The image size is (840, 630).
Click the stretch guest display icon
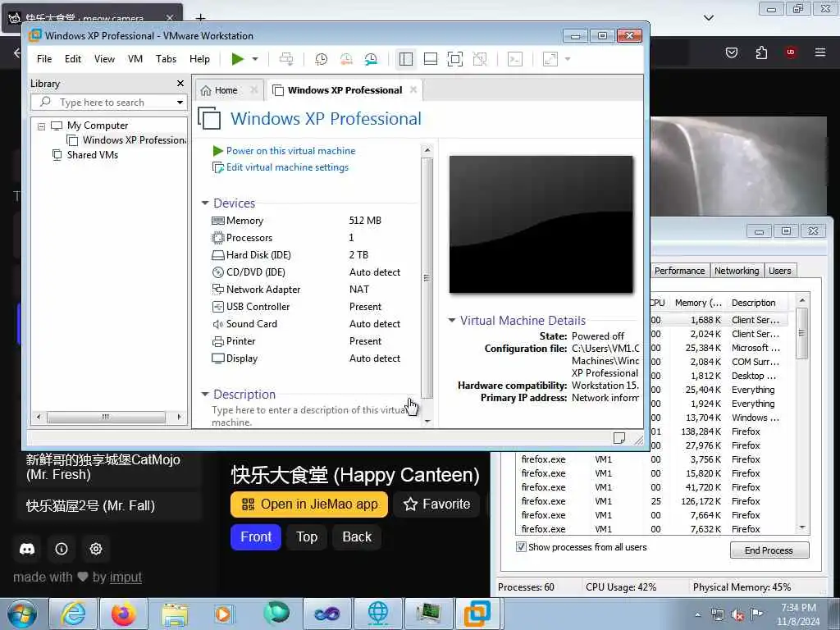coord(550,59)
